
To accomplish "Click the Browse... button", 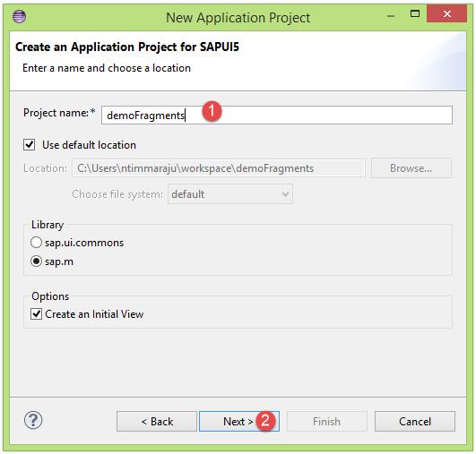I will pos(411,168).
